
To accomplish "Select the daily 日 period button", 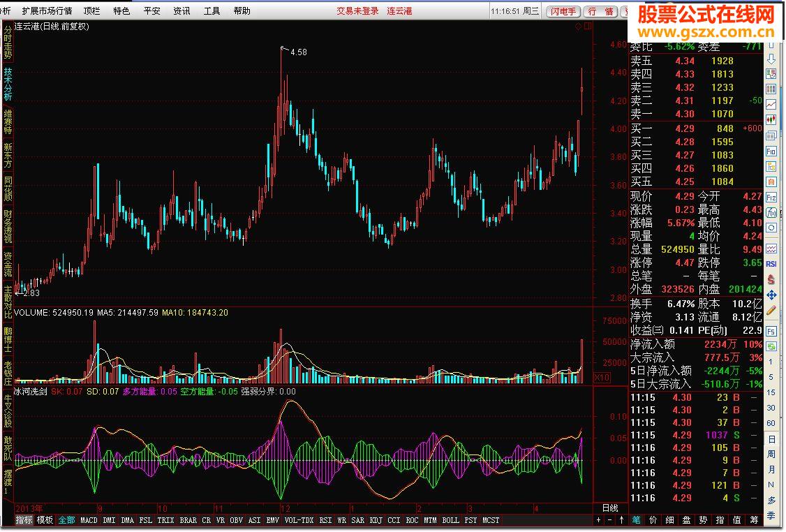I will 771,439.
